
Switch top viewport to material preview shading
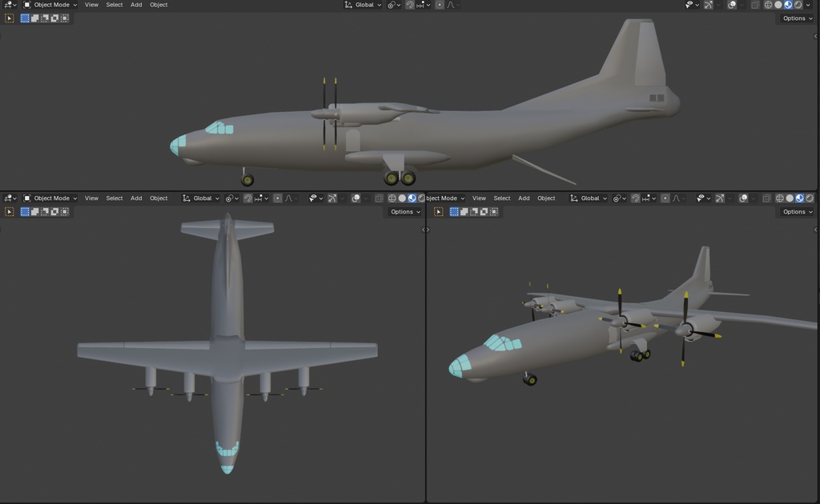point(788,5)
